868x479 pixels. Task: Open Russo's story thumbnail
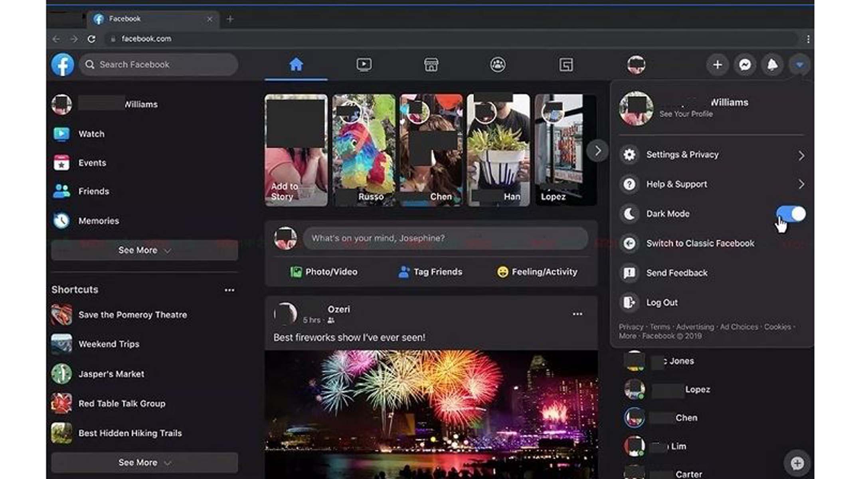(x=364, y=150)
